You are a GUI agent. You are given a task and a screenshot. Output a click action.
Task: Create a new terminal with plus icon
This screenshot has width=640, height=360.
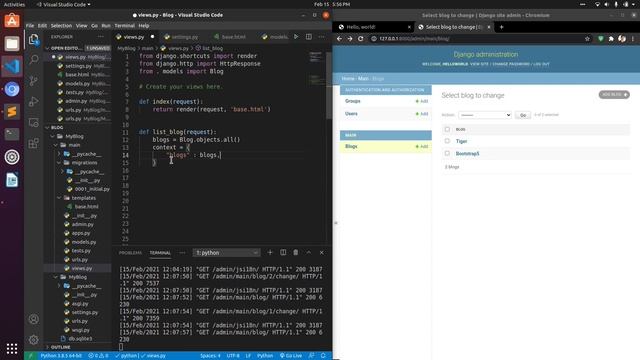tap(270, 253)
